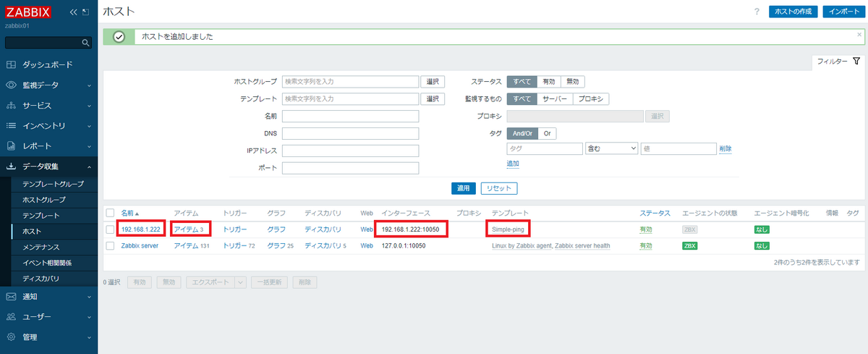Focus the ホストグループ search field
This screenshot has height=354, width=868.
tap(351, 82)
